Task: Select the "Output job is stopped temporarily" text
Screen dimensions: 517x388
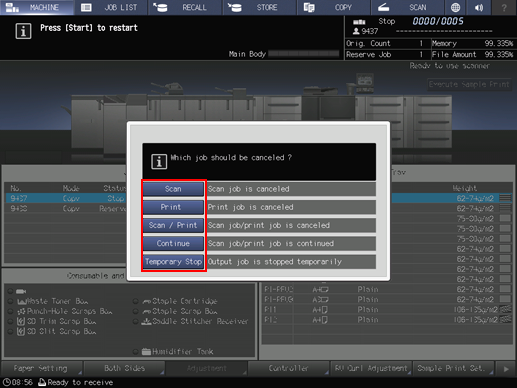Action: point(275,262)
